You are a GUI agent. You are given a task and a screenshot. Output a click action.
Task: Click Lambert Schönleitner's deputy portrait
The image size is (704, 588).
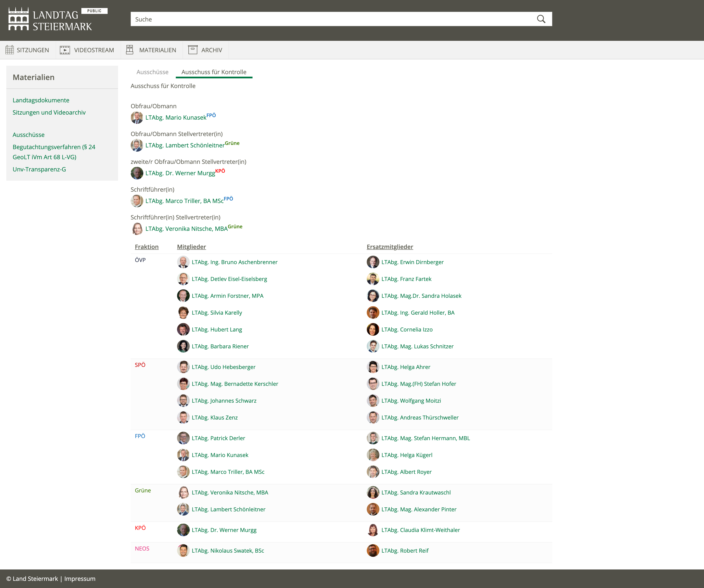point(137,145)
